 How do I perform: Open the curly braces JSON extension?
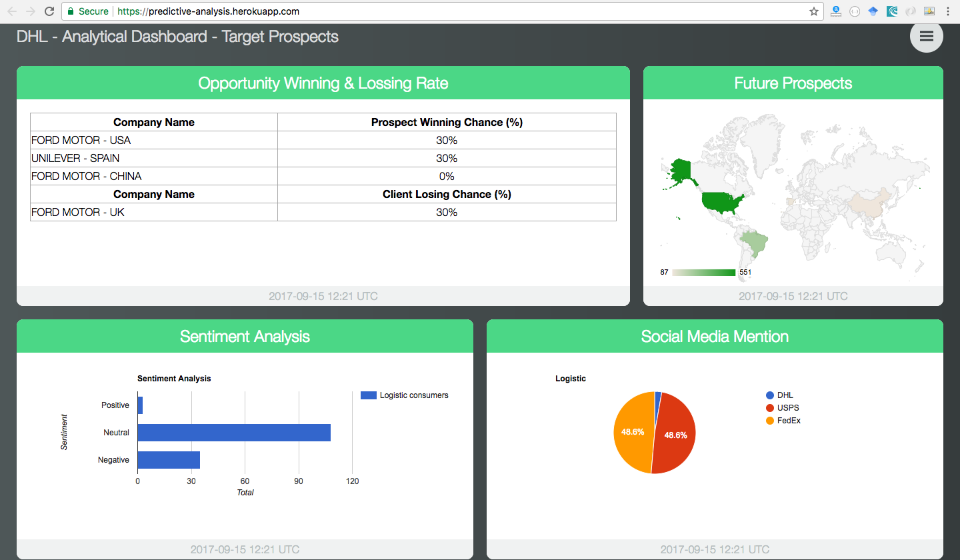click(855, 11)
